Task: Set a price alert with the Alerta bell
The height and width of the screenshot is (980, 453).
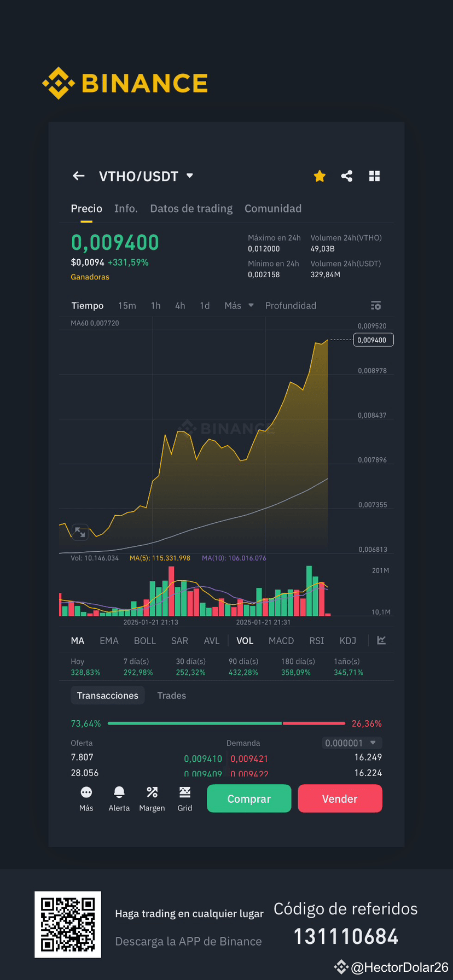Action: [x=119, y=799]
